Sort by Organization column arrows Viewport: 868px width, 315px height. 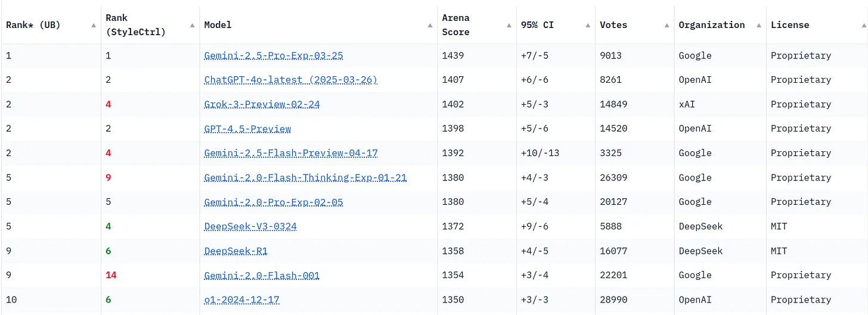coord(759,25)
